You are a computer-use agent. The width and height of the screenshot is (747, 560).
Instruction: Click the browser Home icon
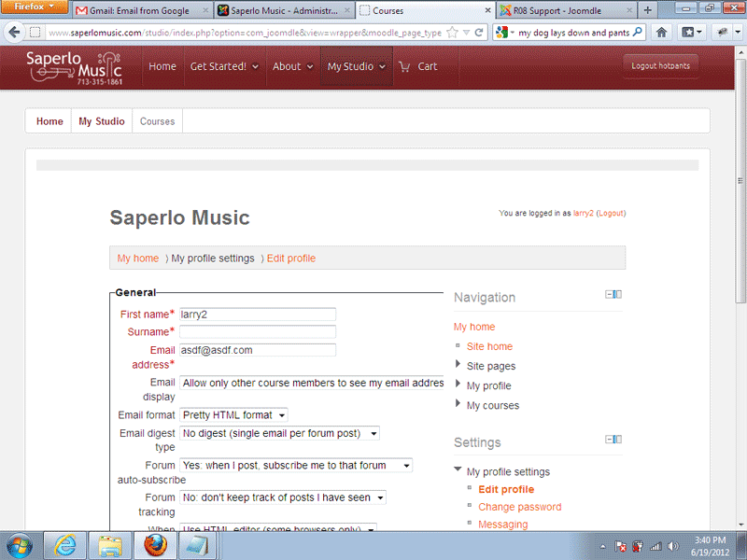[661, 32]
